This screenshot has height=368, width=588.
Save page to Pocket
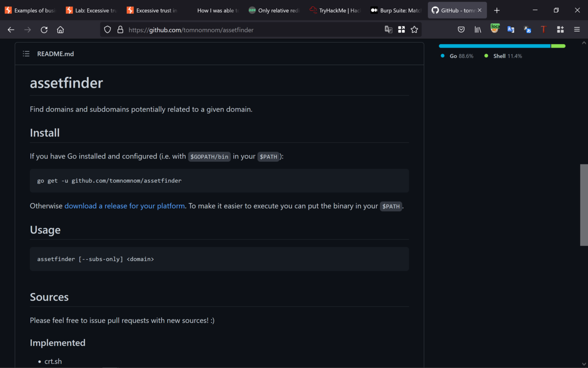pos(461,29)
